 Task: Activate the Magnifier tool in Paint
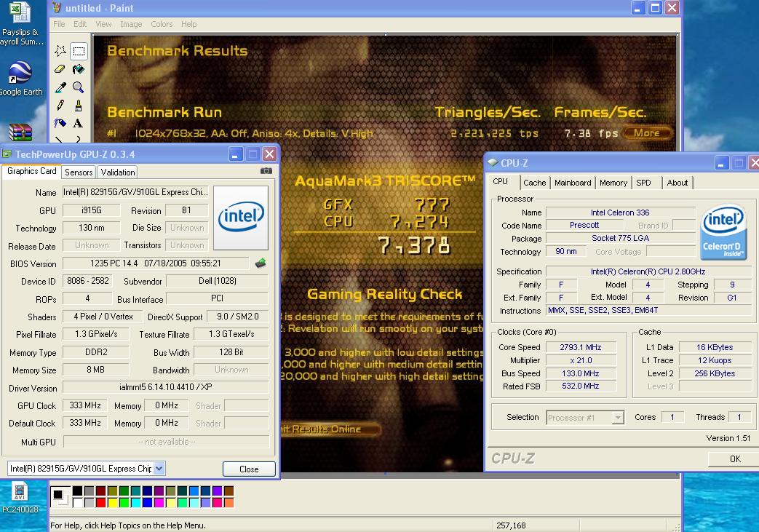coord(79,87)
